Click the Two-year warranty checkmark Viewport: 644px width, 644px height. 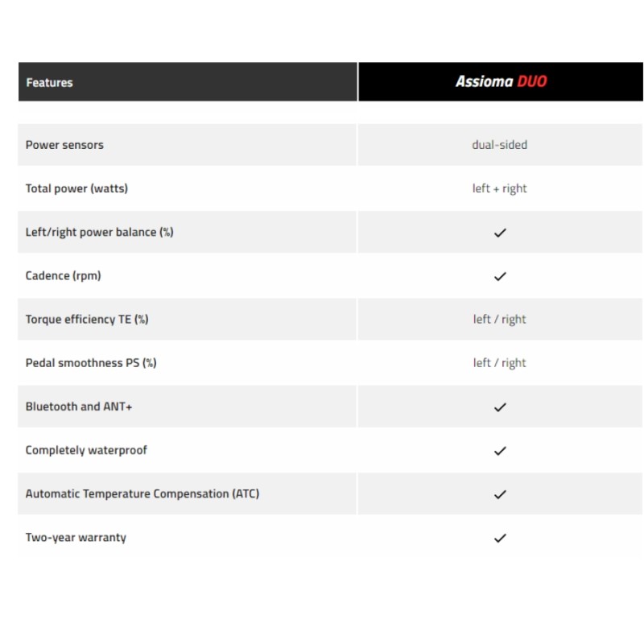[500, 538]
